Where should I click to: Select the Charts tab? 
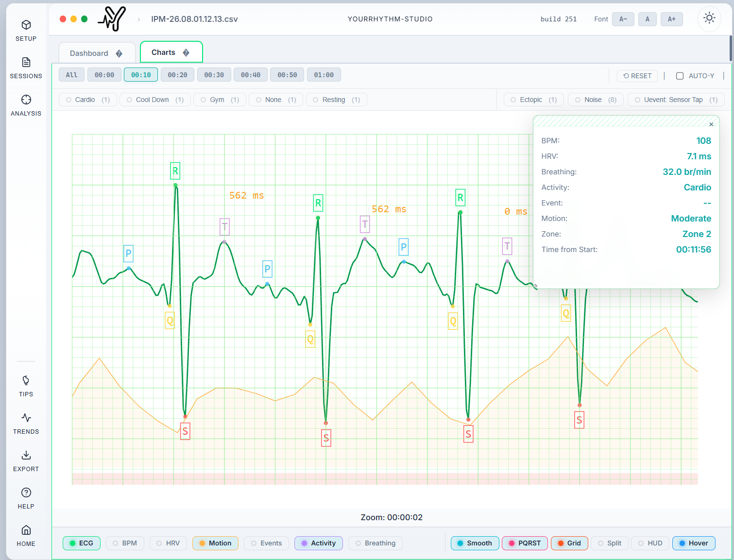(171, 52)
